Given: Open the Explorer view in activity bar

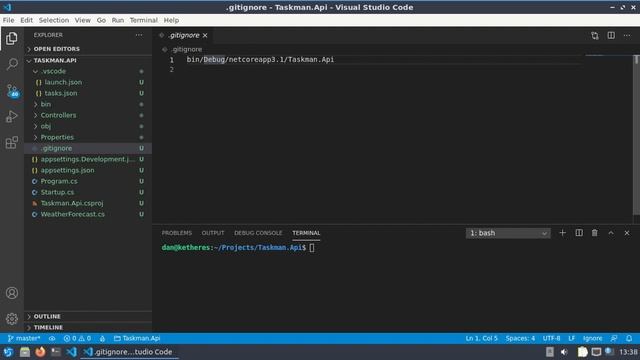Looking at the screenshot, I should coord(12,38).
